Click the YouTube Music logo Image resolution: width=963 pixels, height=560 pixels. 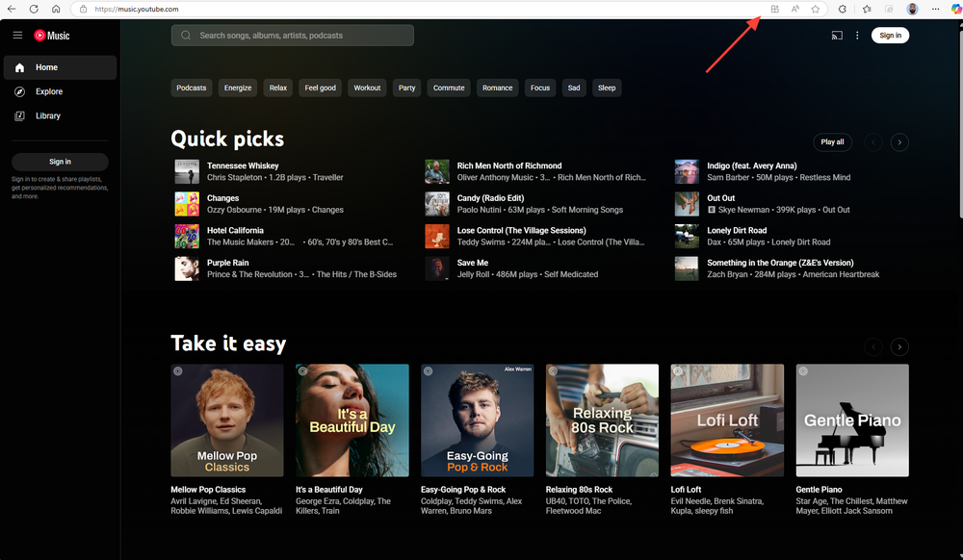53,35
